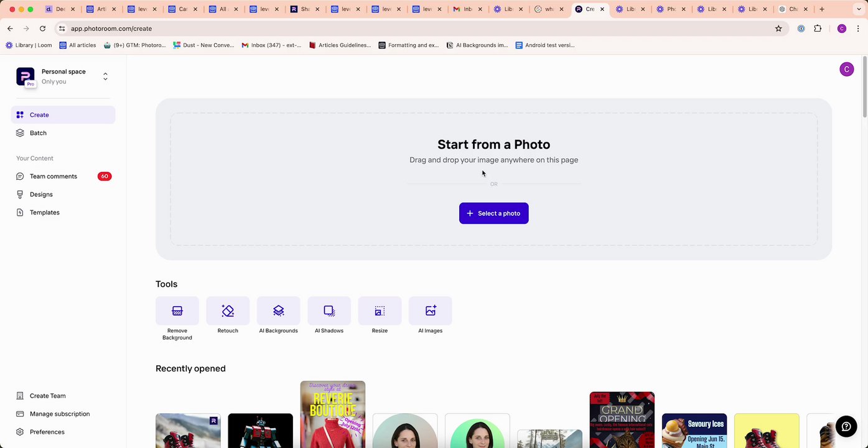Go to Create in the sidebar
The height and width of the screenshot is (448, 868).
[63, 115]
